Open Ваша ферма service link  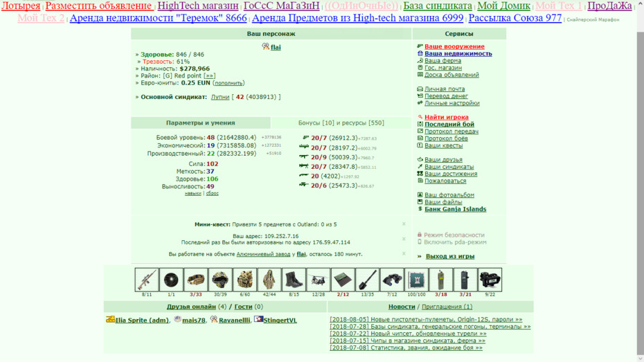pos(442,61)
